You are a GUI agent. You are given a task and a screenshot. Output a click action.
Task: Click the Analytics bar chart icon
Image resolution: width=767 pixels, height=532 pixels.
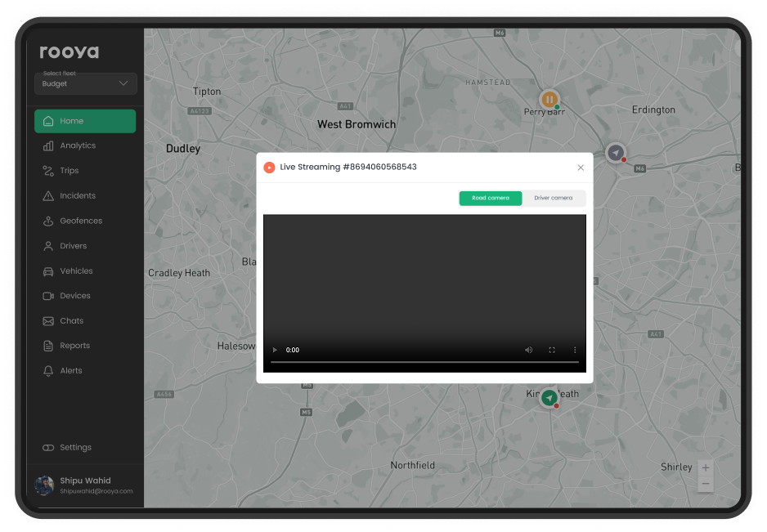tap(48, 146)
